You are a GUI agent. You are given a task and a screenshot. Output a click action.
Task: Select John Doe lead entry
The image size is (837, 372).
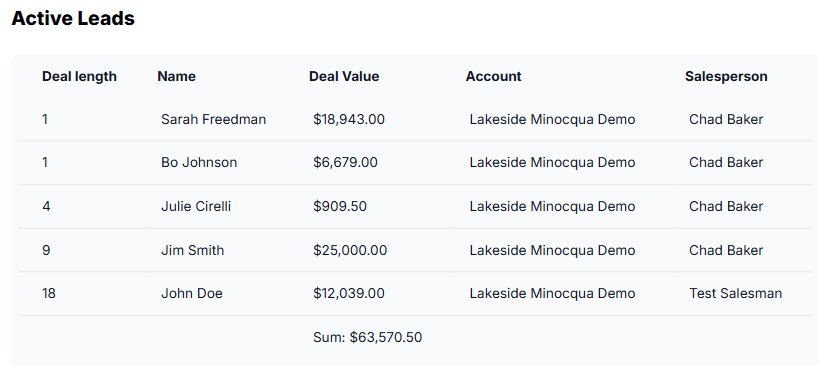coord(192,293)
